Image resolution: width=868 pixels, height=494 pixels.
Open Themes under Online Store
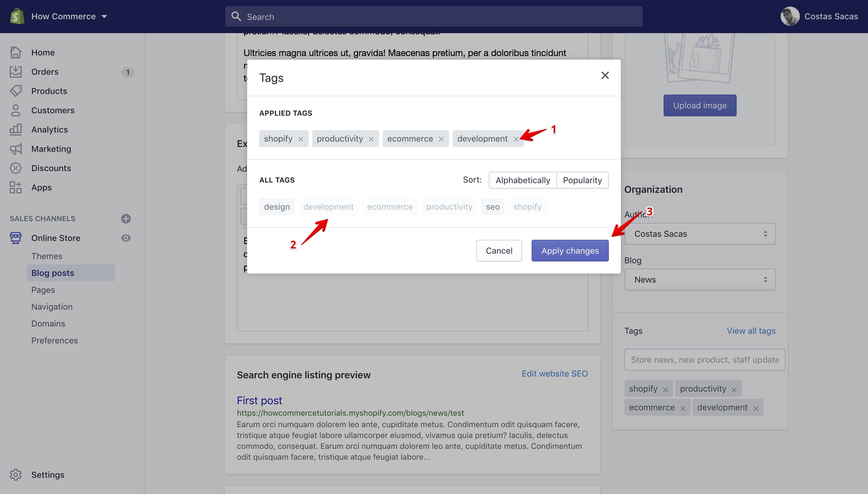(x=47, y=256)
